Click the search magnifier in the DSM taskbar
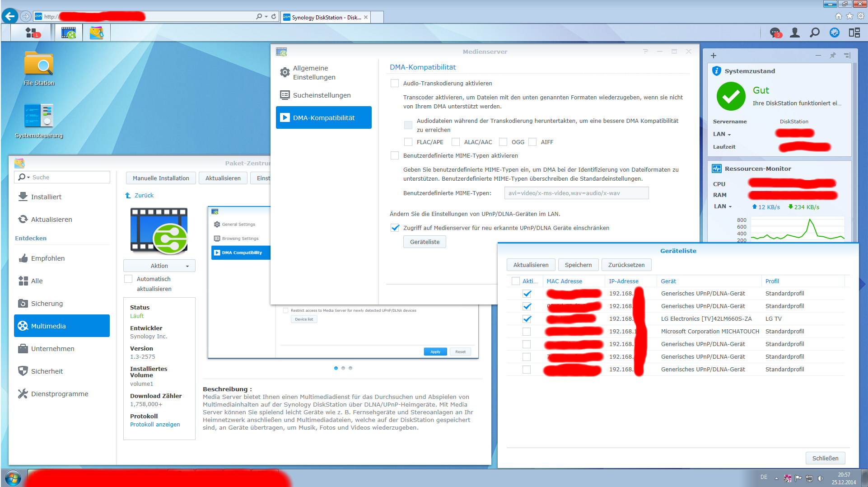The image size is (868, 487). pos(814,33)
